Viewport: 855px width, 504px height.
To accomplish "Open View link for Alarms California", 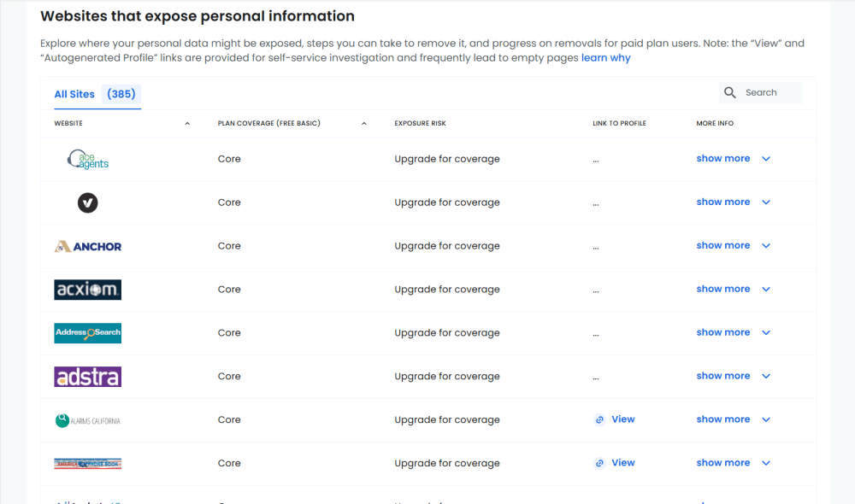I will click(x=622, y=419).
